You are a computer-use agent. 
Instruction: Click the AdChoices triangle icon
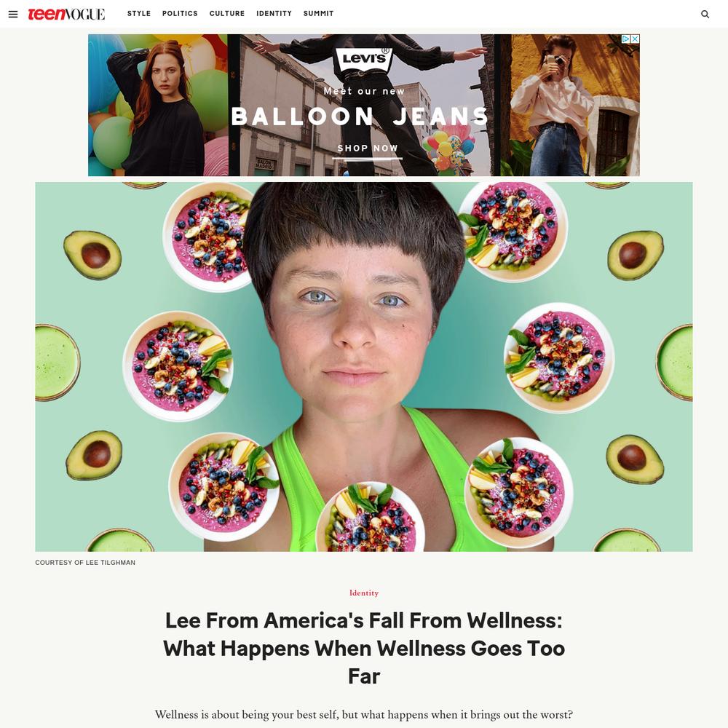tap(626, 39)
